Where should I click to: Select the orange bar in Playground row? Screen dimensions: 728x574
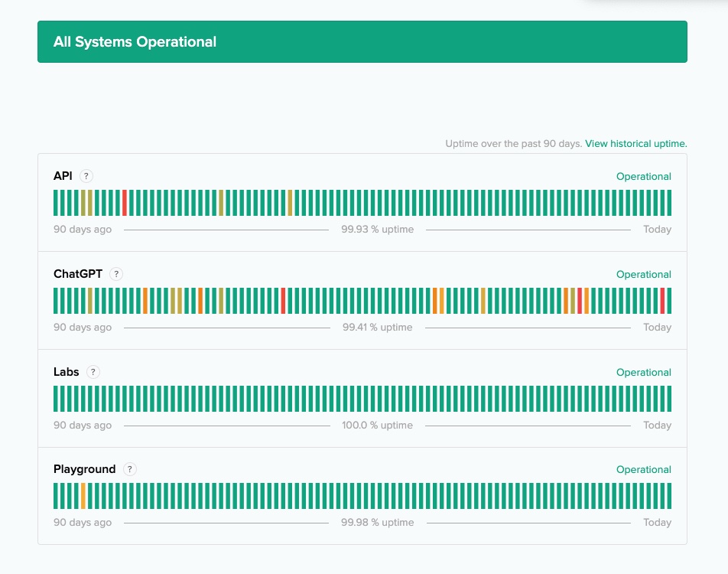[83, 496]
